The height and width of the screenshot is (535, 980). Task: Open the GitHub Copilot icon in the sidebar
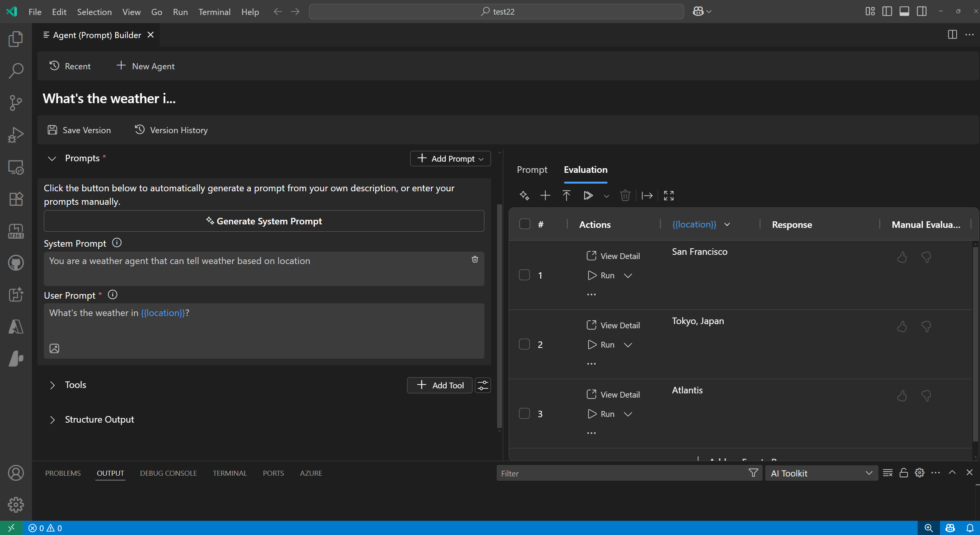pos(16,263)
